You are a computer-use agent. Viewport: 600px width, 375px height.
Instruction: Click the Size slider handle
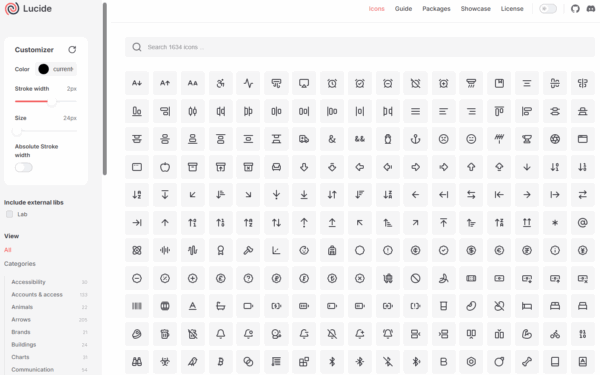tap(16, 131)
